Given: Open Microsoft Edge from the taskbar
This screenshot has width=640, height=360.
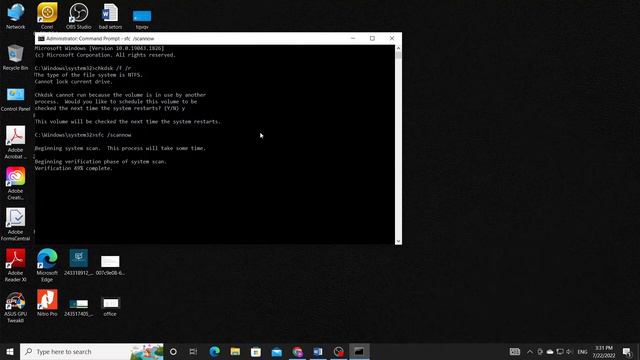Looking at the screenshot, I should 214,351.
